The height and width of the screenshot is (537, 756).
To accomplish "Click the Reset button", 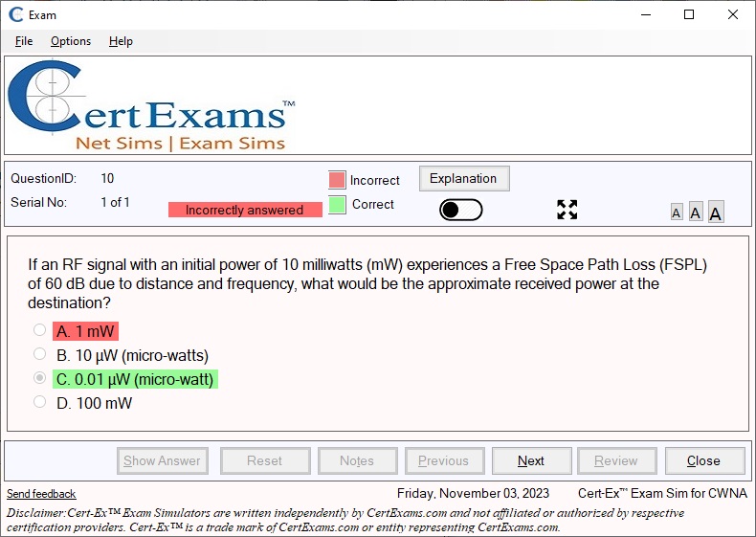I will 265,460.
